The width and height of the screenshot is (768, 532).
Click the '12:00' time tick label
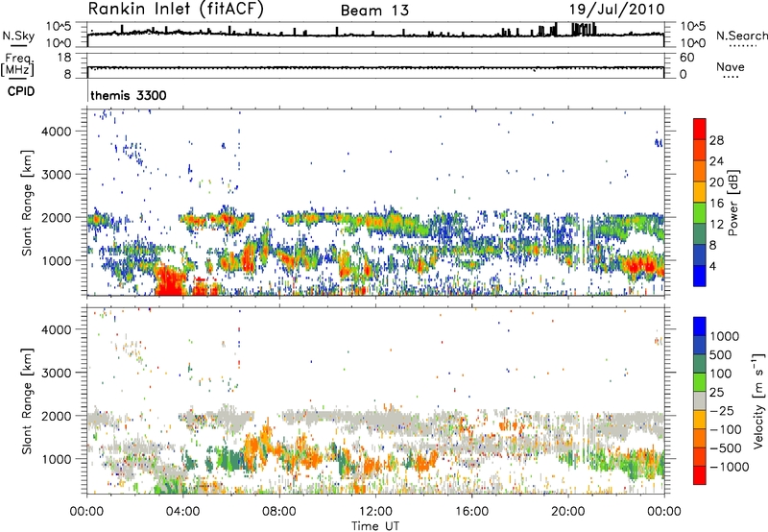[x=375, y=512]
